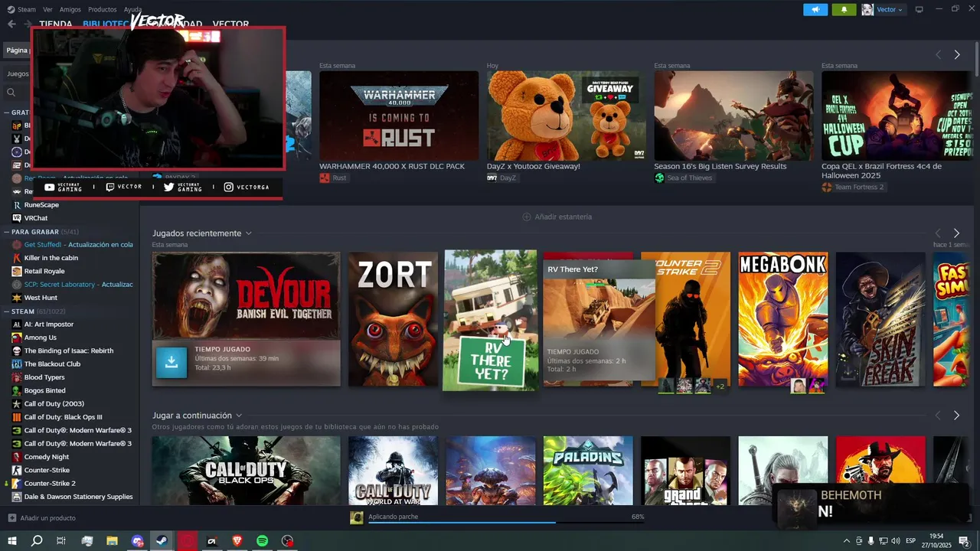Open the Ver menu

(x=48, y=9)
